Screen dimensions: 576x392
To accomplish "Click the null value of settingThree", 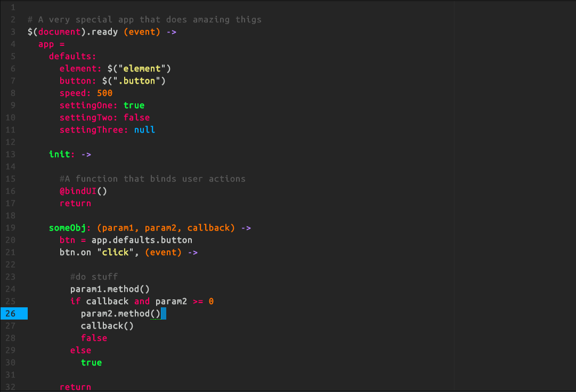I will (x=144, y=129).
